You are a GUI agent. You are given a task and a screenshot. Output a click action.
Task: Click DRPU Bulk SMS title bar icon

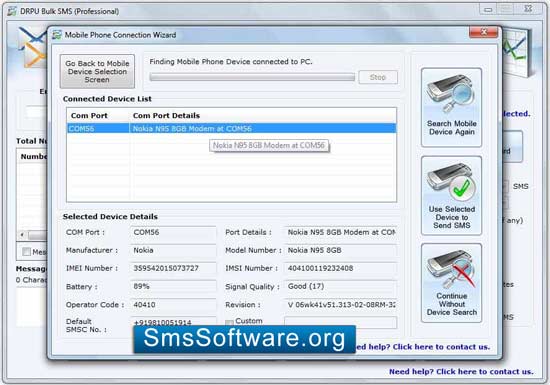12,11
